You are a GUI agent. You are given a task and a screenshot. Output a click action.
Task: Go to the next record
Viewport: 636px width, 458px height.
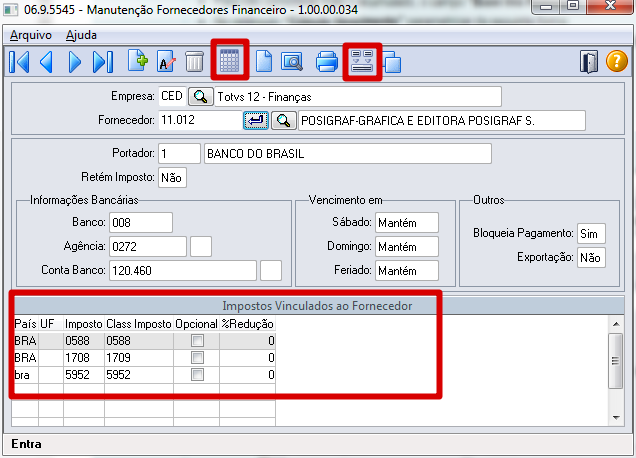[x=75, y=62]
